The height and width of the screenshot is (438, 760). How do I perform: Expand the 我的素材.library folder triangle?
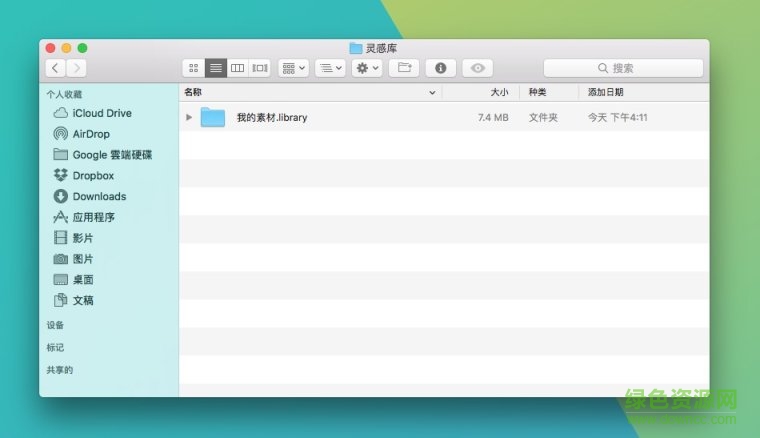coord(189,117)
